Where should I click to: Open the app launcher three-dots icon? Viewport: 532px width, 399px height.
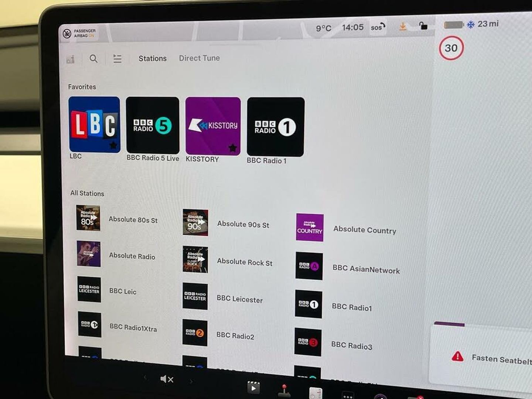tap(348, 396)
